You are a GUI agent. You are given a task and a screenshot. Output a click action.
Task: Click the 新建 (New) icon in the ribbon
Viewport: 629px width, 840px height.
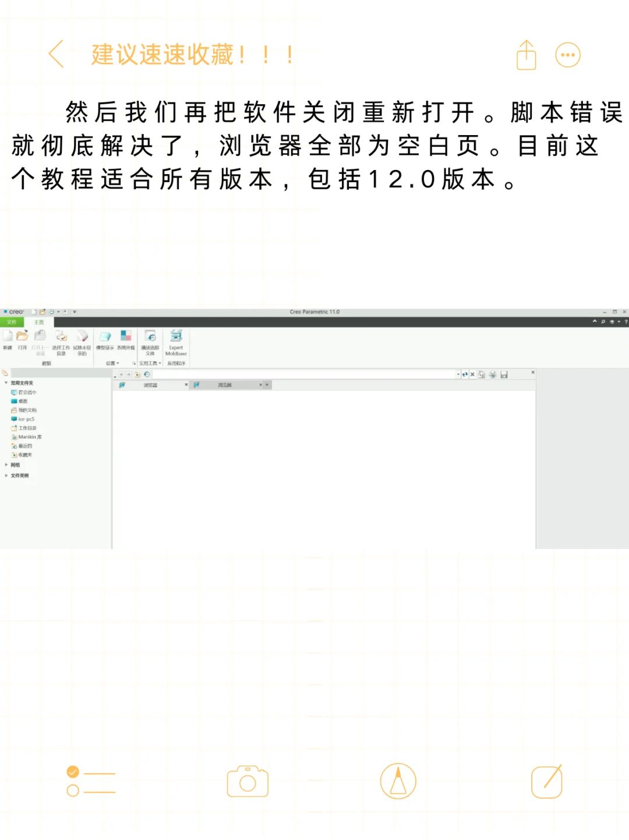point(8,336)
